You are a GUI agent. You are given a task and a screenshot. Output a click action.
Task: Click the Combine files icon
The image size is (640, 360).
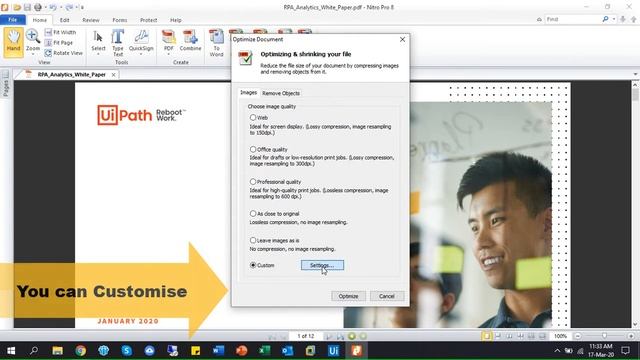(x=190, y=41)
